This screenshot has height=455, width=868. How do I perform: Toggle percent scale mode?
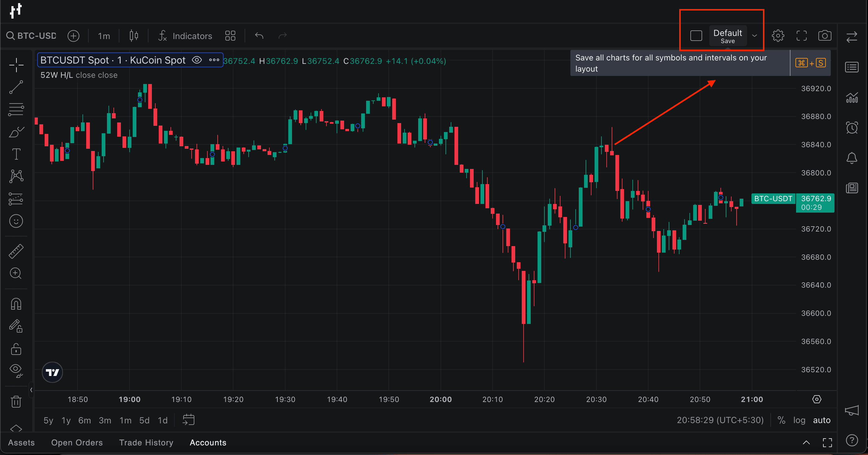coord(782,420)
